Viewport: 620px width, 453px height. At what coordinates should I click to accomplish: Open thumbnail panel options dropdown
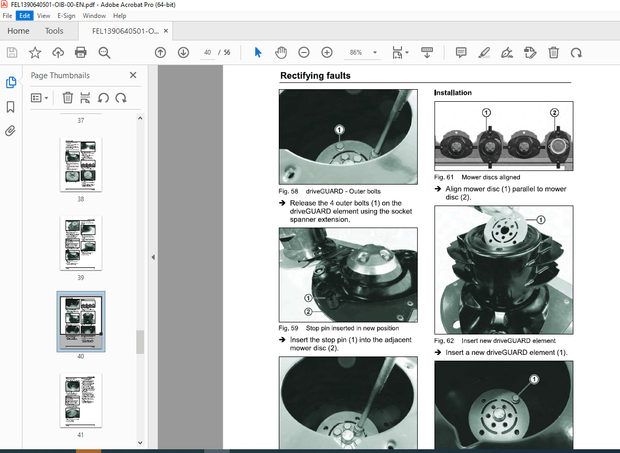tap(40, 98)
